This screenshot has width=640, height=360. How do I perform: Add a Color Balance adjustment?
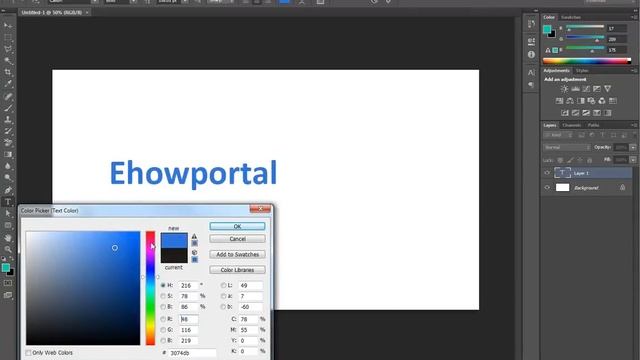point(570,101)
